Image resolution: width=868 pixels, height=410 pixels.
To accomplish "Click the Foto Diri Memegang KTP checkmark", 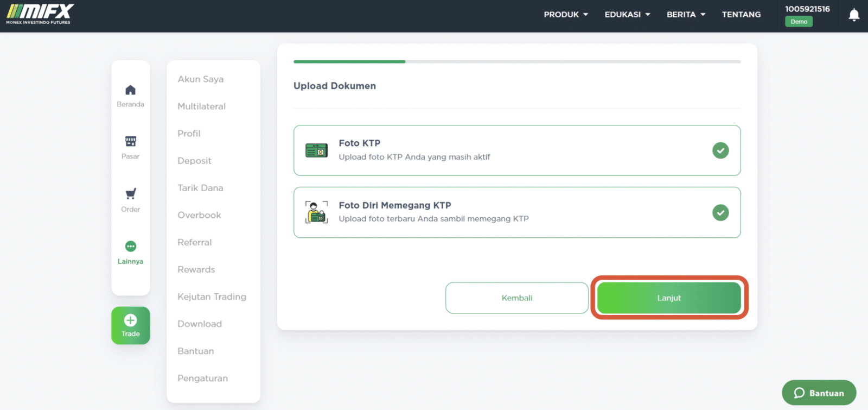I will coord(720,213).
